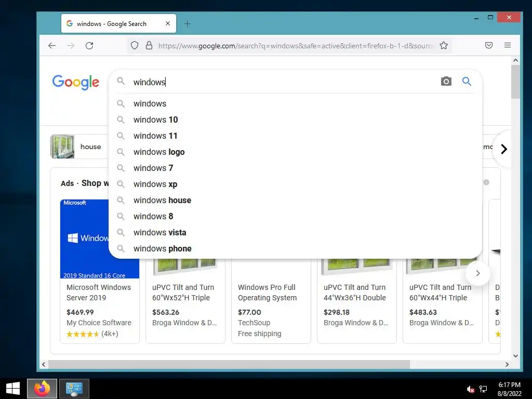The height and width of the screenshot is (399, 532).
Task: Select the 'house' image filter chip
Action: (x=79, y=147)
